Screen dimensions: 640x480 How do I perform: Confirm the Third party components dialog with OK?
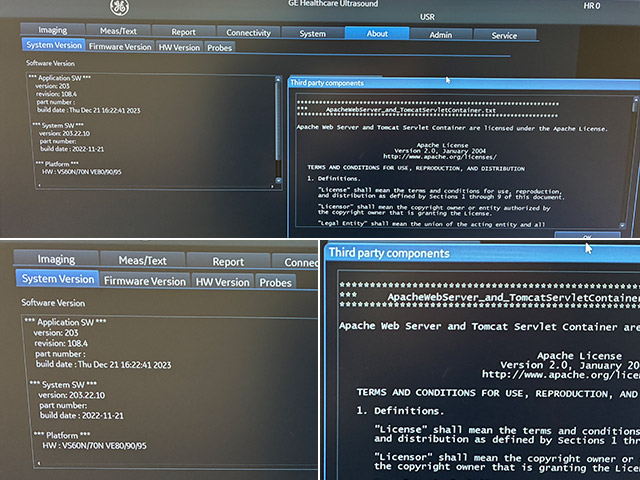click(x=587, y=236)
